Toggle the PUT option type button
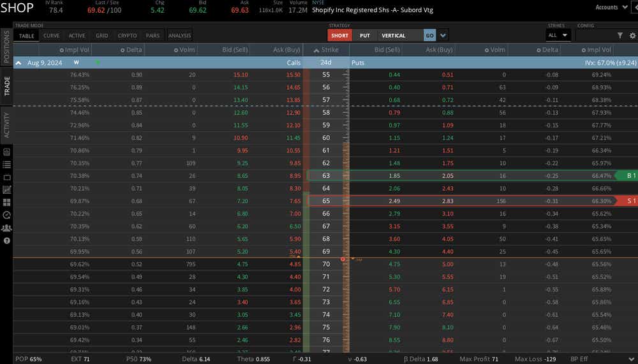The width and height of the screenshot is (638, 364). coord(365,36)
